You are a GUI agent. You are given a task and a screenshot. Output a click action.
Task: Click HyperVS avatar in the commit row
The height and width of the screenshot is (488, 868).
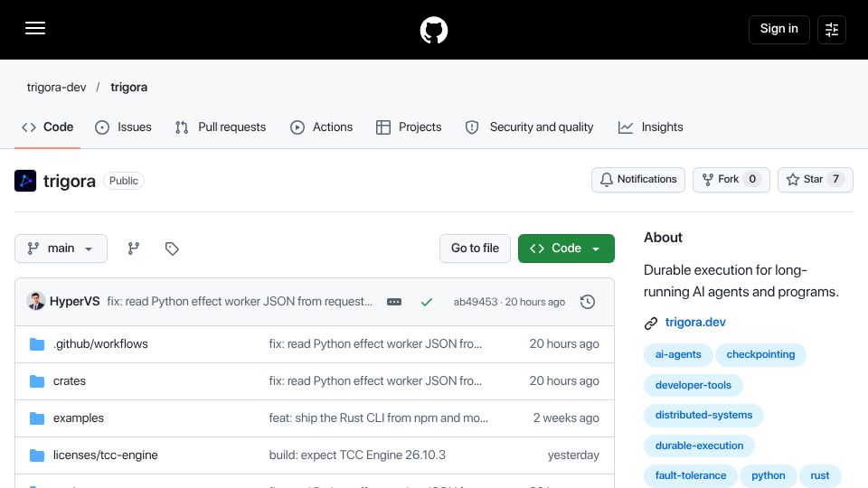[x=36, y=302]
